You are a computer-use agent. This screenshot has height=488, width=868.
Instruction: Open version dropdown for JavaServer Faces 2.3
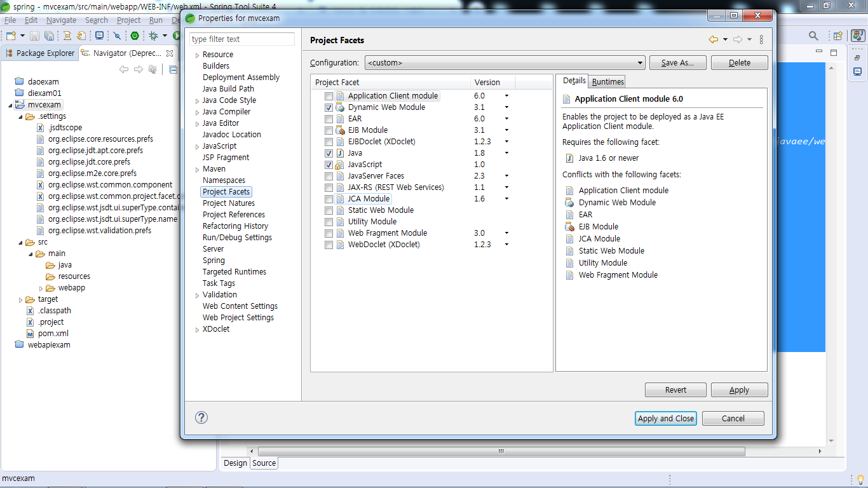tap(506, 176)
